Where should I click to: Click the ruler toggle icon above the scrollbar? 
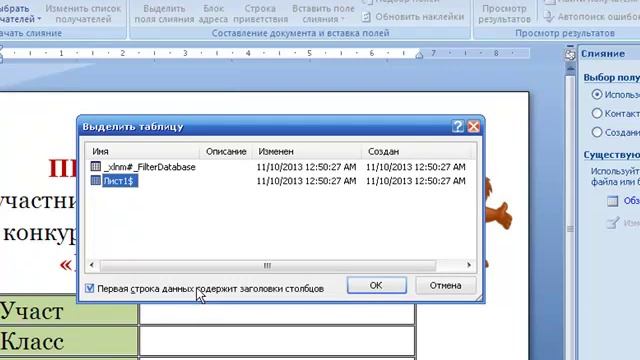click(570, 54)
